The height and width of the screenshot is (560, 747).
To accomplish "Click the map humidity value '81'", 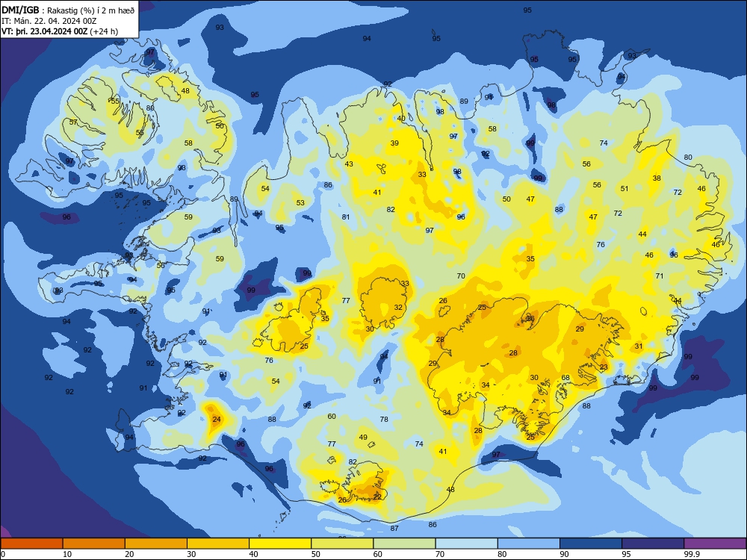I will coord(346,217).
